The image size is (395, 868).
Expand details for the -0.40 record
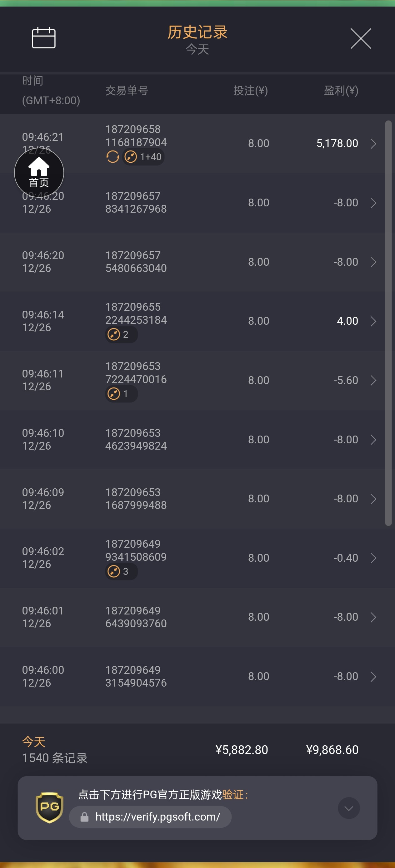[x=373, y=558]
